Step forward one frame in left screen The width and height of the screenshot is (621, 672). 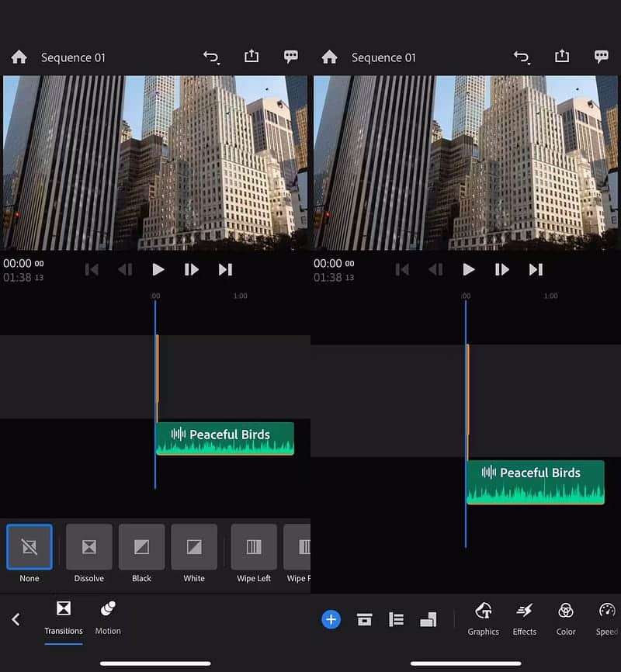tap(191, 269)
